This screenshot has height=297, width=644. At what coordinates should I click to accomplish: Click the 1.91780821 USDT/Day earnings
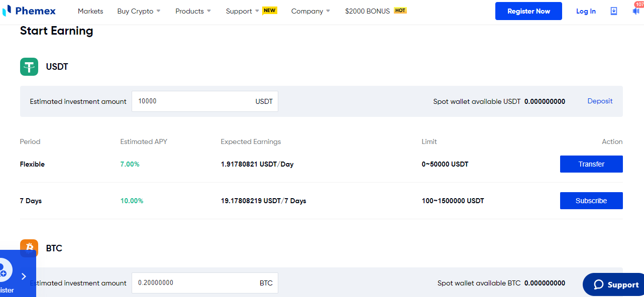(257, 164)
